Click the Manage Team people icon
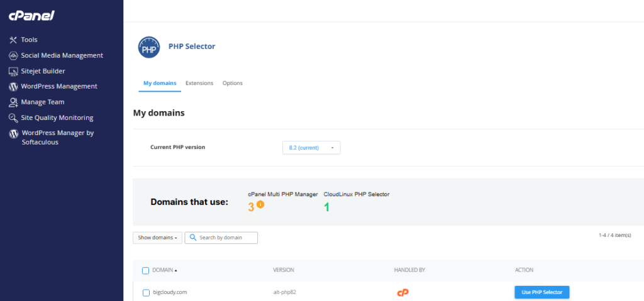The height and width of the screenshot is (301, 644). point(13,102)
